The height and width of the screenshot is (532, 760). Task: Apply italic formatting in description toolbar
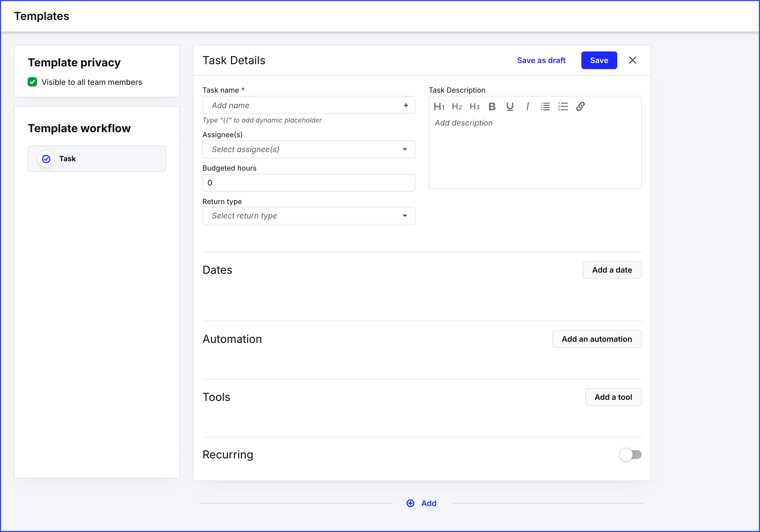[527, 106]
